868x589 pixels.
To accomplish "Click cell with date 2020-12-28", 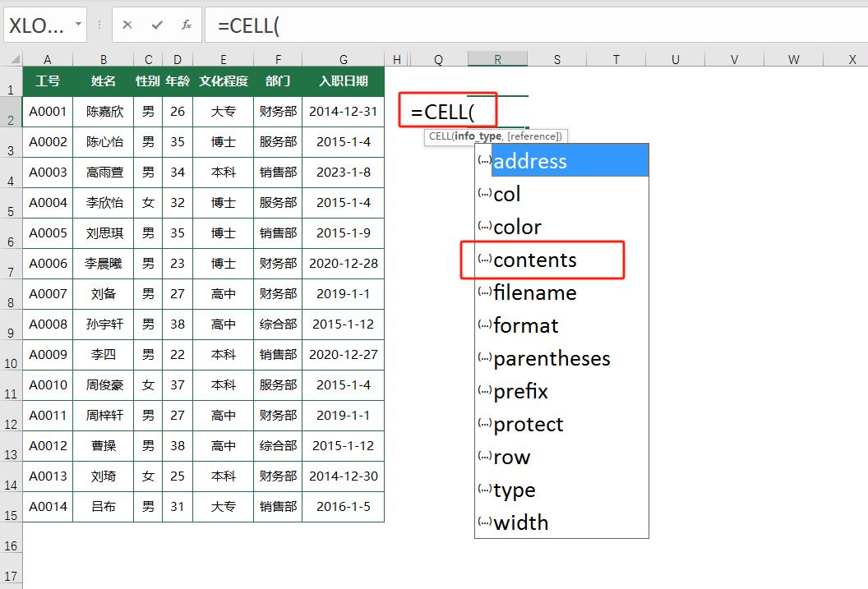I will pyautogui.click(x=344, y=264).
